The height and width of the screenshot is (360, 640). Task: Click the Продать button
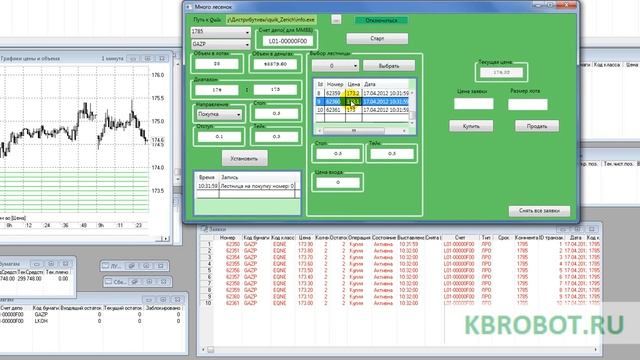tap(537, 126)
